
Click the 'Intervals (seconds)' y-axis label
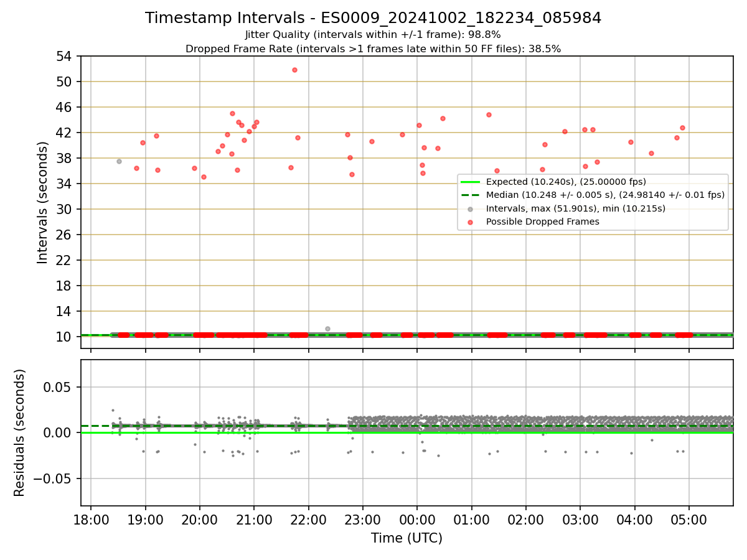click(x=43, y=202)
